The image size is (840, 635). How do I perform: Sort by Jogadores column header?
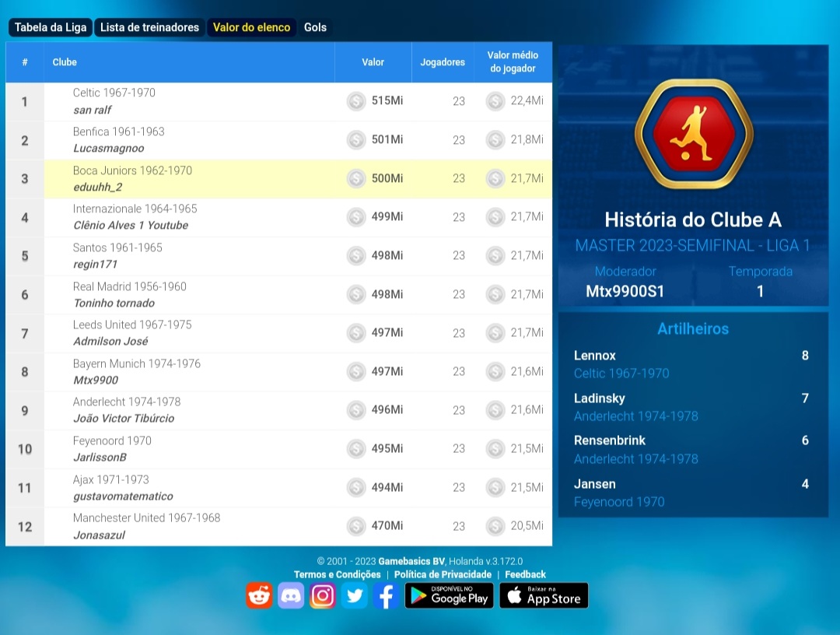(443, 62)
